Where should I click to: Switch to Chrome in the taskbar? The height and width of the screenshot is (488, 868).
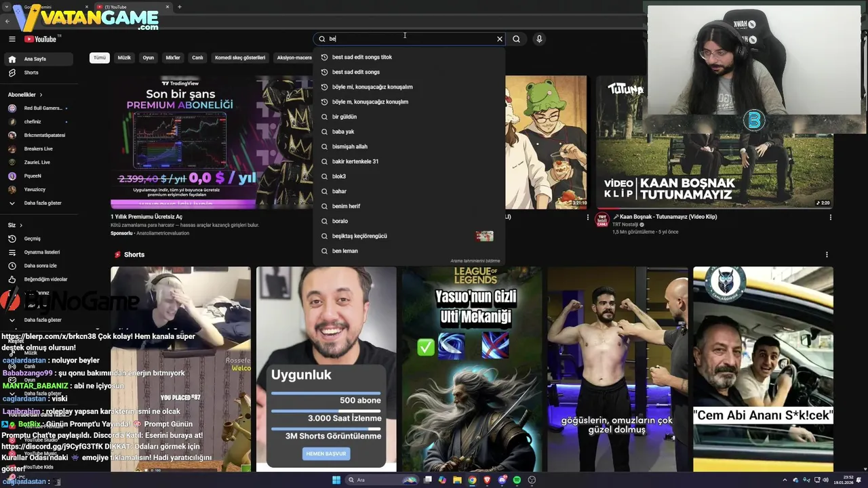[x=472, y=480]
